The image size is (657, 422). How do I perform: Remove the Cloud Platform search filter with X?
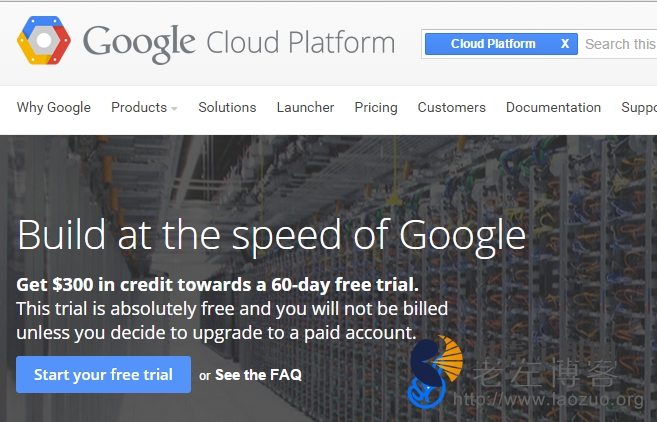pyautogui.click(x=565, y=44)
